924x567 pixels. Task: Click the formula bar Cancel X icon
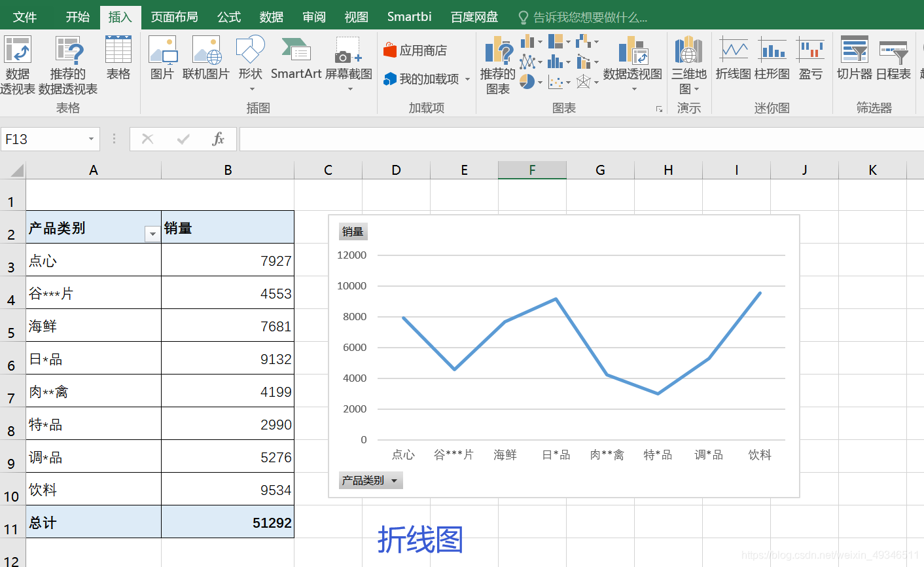tap(148, 139)
